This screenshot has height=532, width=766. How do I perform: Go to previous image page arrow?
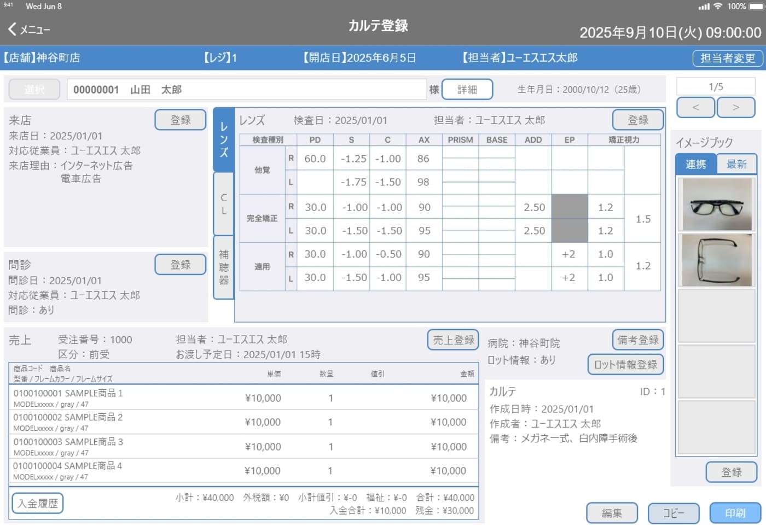point(695,108)
